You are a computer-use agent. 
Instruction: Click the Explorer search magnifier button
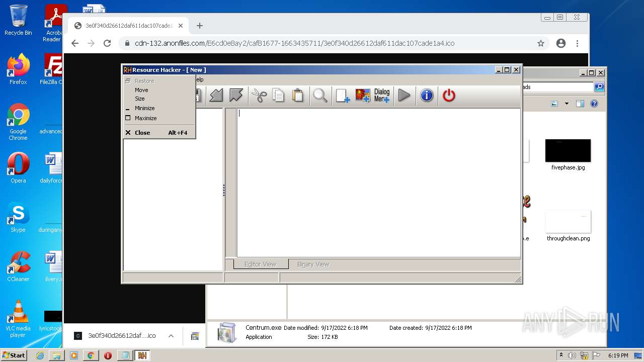(x=599, y=87)
